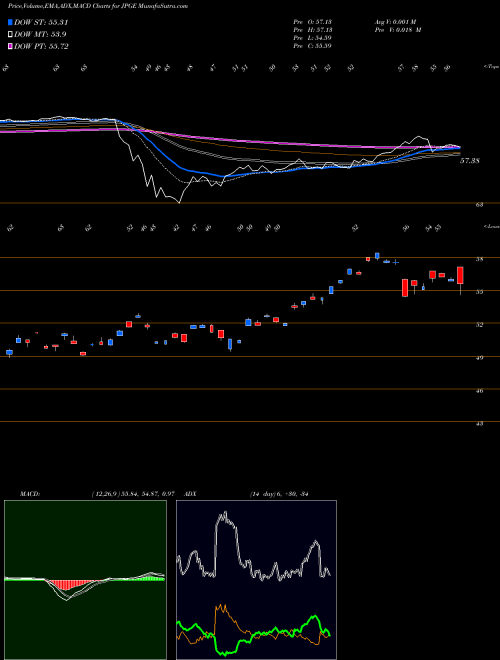Click the large red gap-down candlestick
This screenshot has height=660, width=500.
click(x=405, y=288)
